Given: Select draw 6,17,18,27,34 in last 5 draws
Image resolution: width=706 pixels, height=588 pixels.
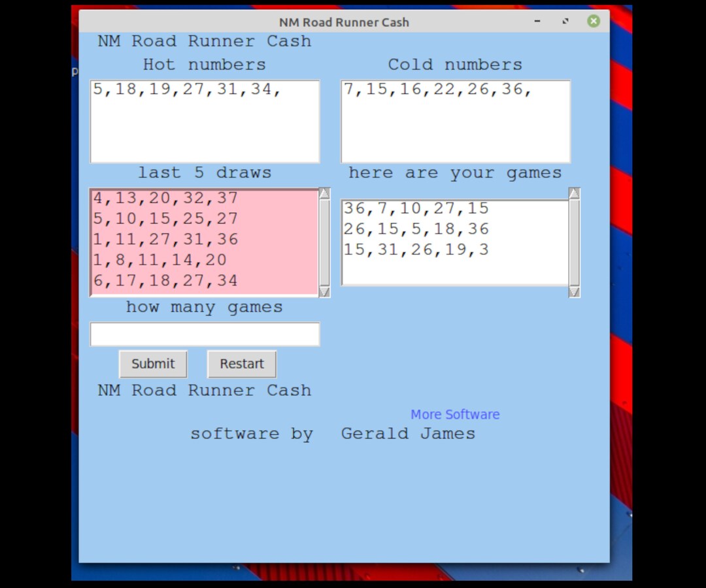Looking at the screenshot, I should pos(167,280).
